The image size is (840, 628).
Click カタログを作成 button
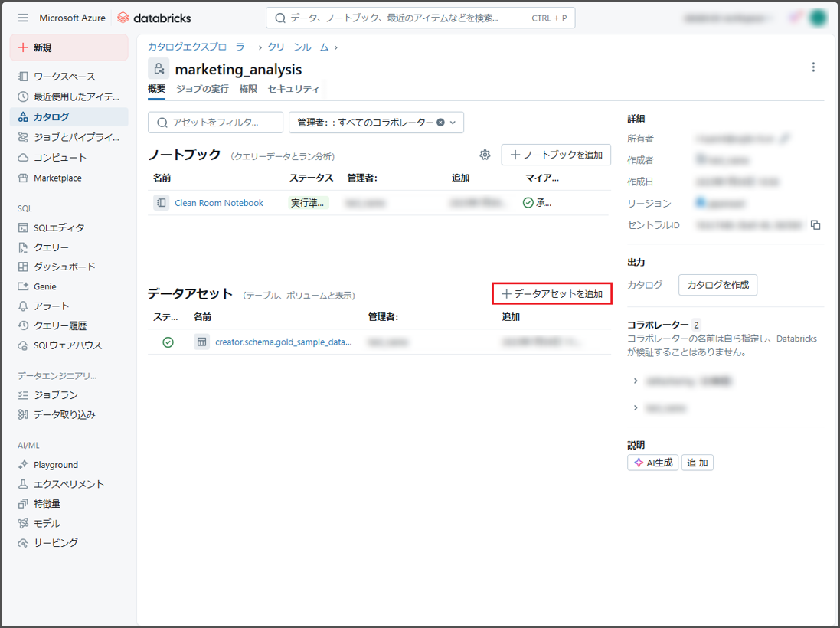point(717,285)
